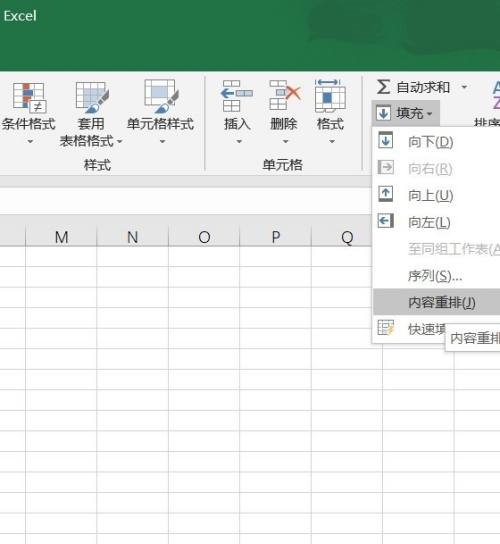This screenshot has height=544, width=500.
Task: Open the 插入 dropdown arrow
Action: (x=239, y=142)
